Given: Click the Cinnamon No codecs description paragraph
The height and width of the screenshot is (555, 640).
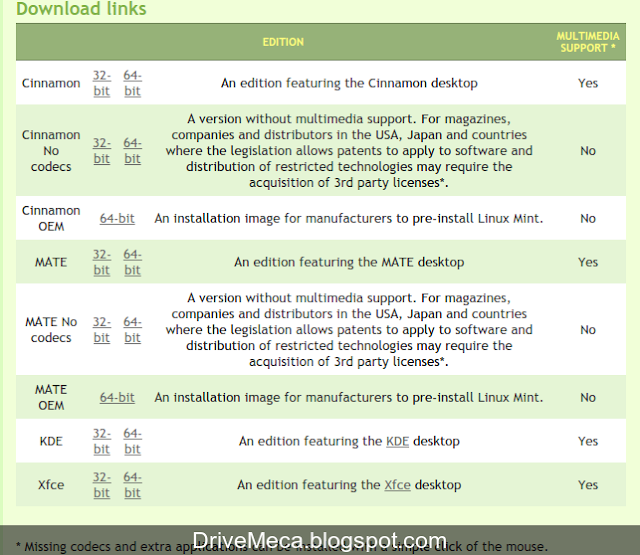Looking at the screenshot, I should click(x=349, y=151).
